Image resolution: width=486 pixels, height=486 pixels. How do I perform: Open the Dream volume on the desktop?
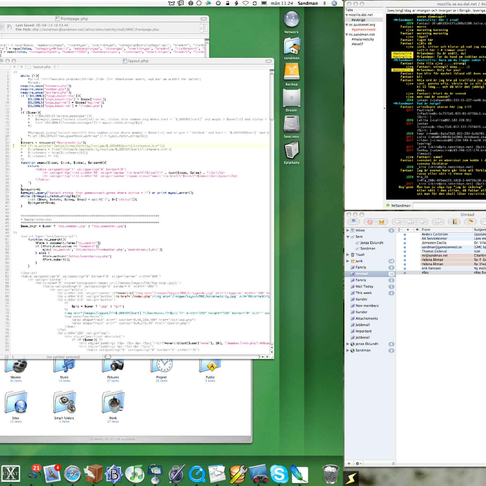point(292,98)
